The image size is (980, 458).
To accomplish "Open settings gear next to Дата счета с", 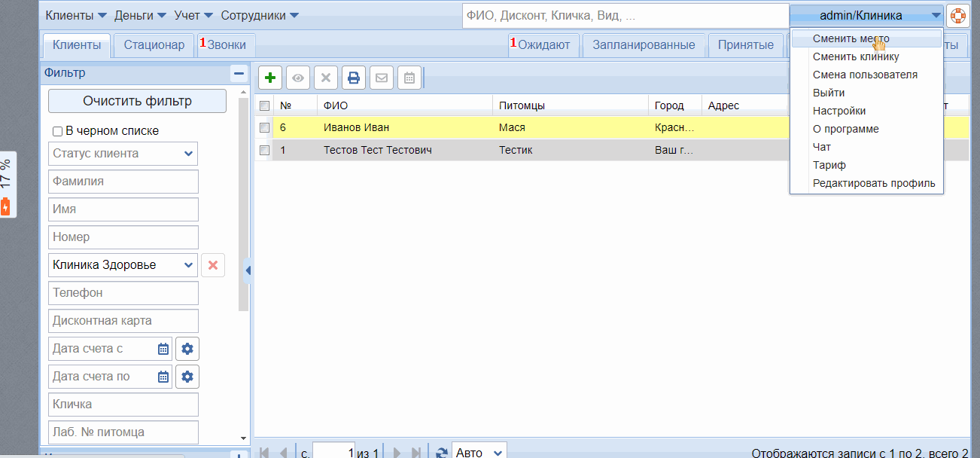I will 187,349.
